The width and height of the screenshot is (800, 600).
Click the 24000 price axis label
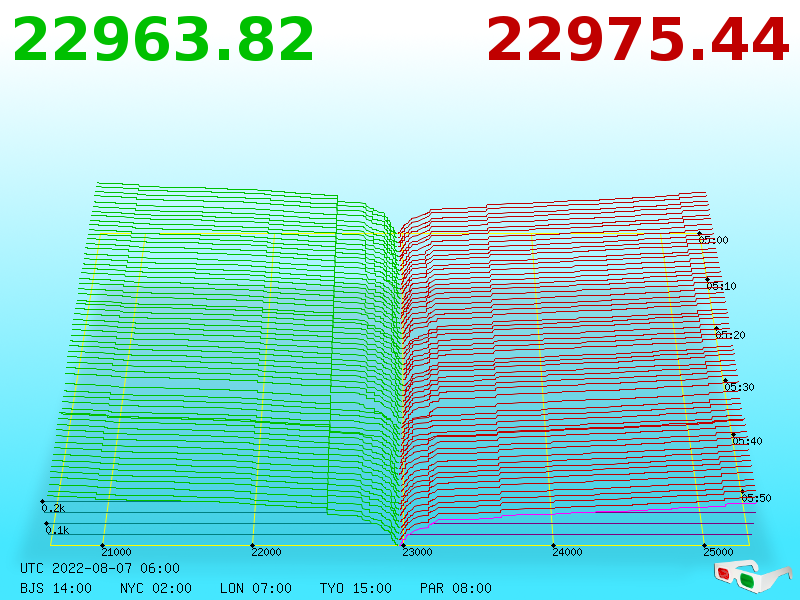pyautogui.click(x=567, y=552)
